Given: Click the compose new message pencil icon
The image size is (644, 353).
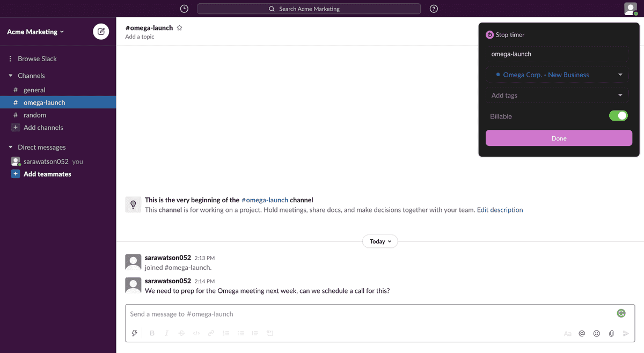Looking at the screenshot, I should click(101, 31).
